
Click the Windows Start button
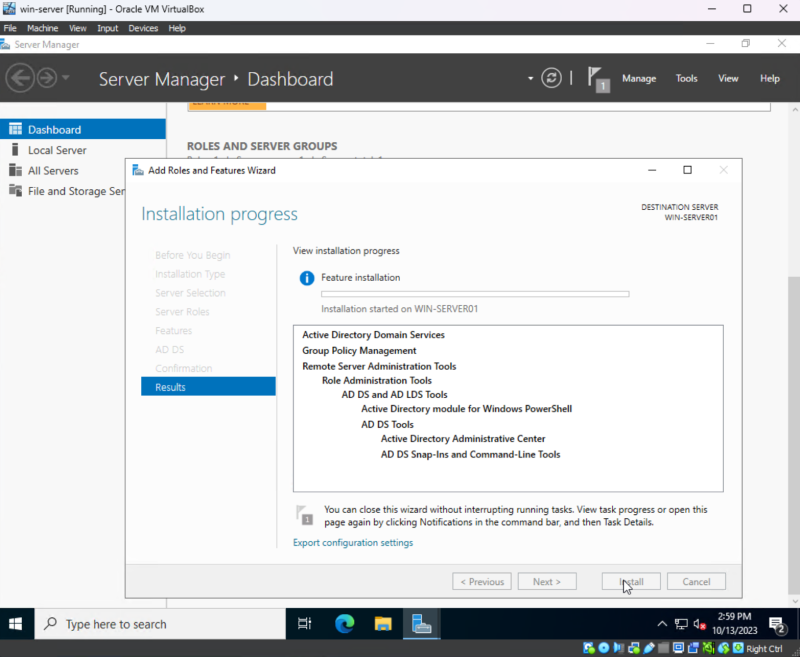[17, 624]
